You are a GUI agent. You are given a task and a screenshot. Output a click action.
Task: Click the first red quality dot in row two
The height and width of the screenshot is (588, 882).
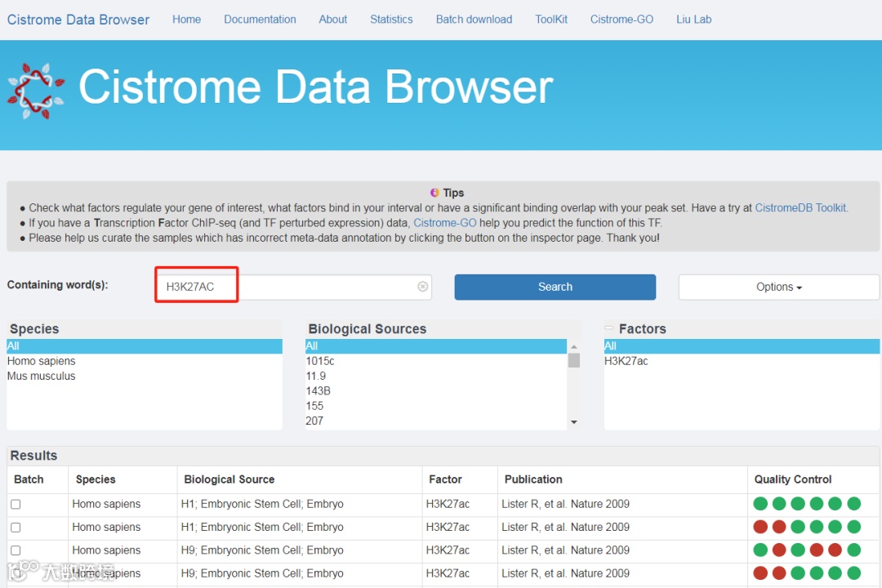point(760,527)
